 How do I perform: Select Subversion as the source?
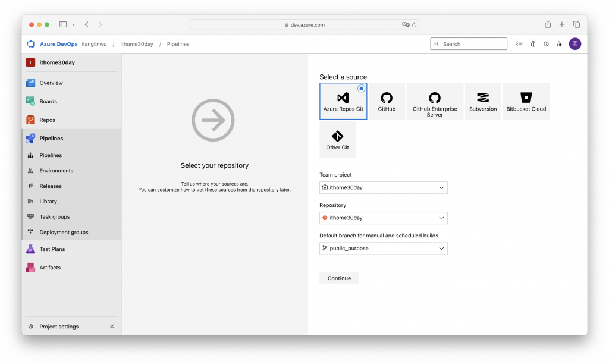[x=483, y=101]
